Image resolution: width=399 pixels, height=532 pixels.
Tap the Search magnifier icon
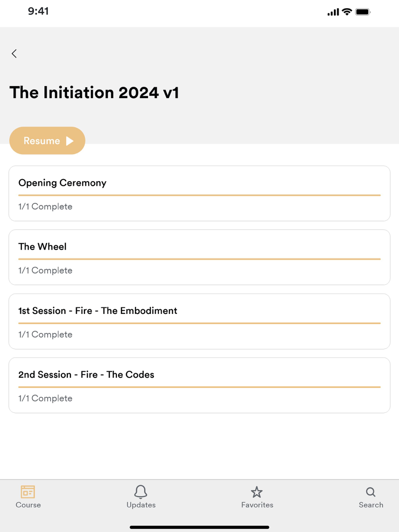coord(371,492)
